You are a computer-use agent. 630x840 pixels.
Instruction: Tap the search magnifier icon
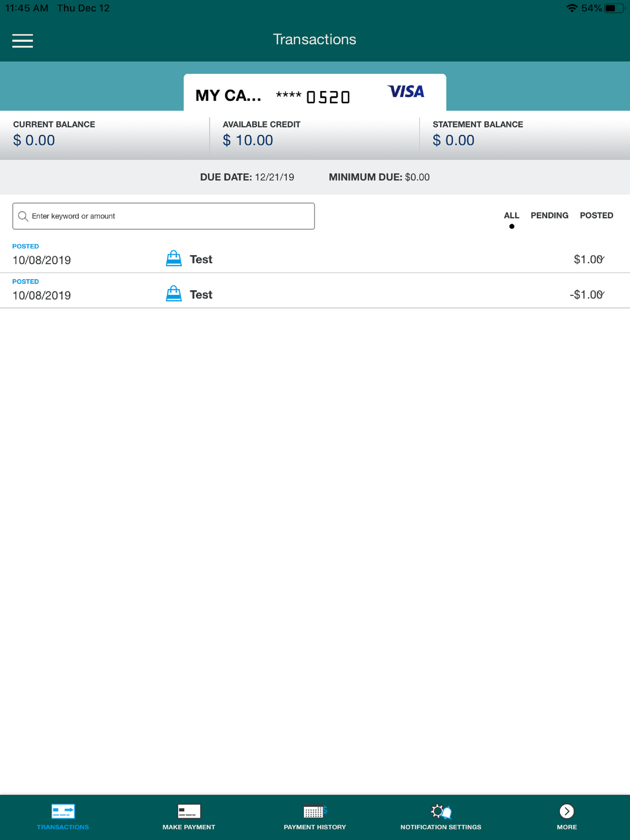click(23, 216)
